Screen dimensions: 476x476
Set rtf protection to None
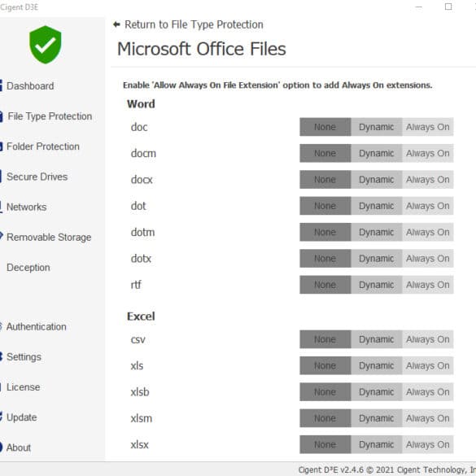325,285
